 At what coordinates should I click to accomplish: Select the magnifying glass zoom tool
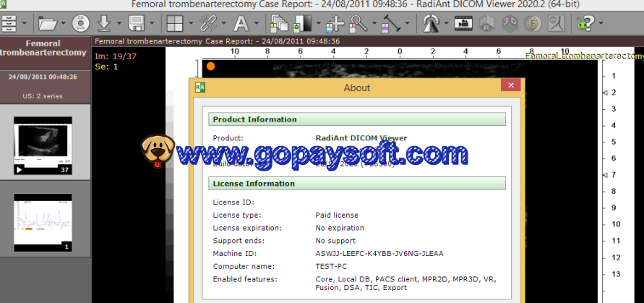tap(359, 23)
